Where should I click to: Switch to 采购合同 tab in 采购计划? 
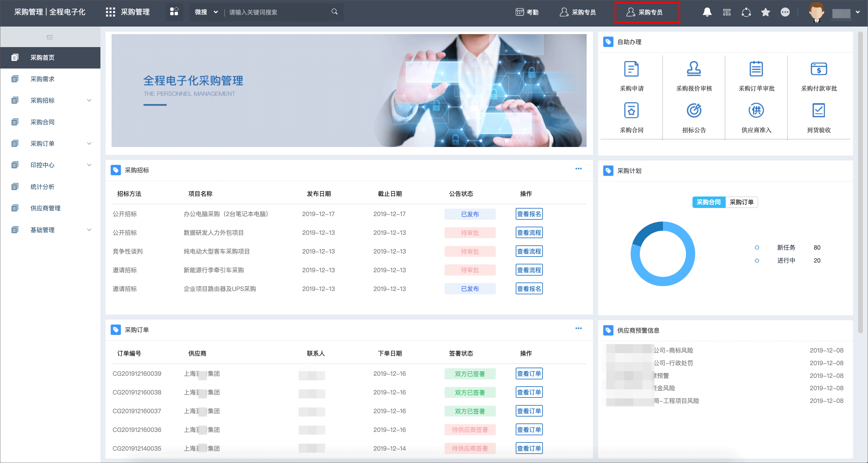(x=709, y=202)
